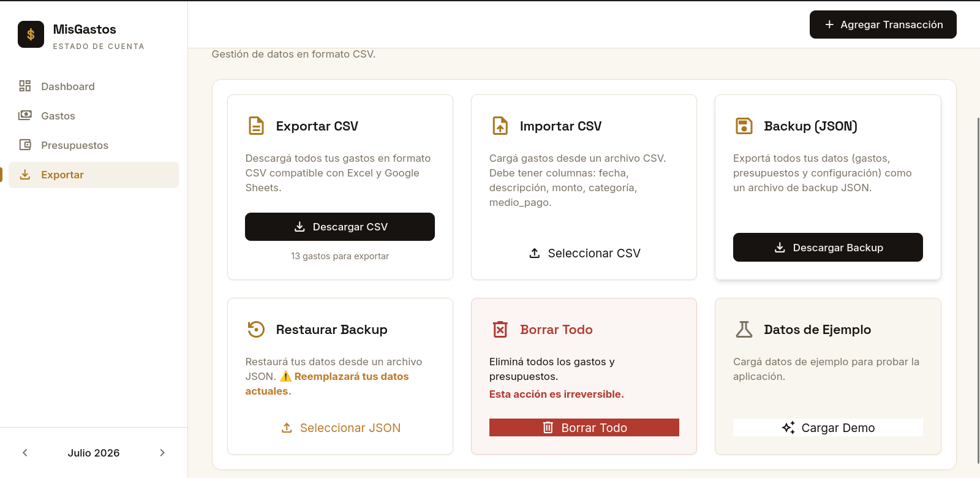Image resolution: width=980 pixels, height=478 pixels.
Task: Go to previous month with left chevron
Action: tap(25, 453)
